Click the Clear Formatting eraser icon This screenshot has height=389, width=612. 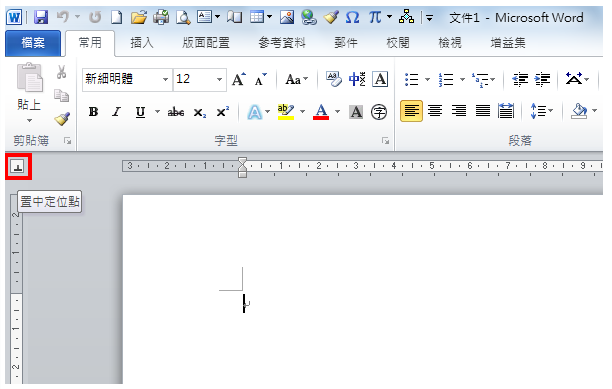(334, 79)
